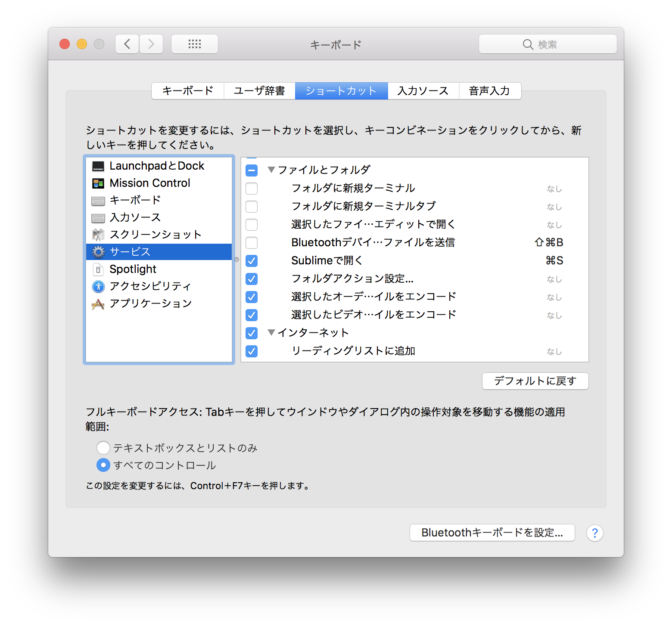Select the Launchpad と Dock sidebar icon
Viewport: 672px width, 626px height.
point(98,166)
